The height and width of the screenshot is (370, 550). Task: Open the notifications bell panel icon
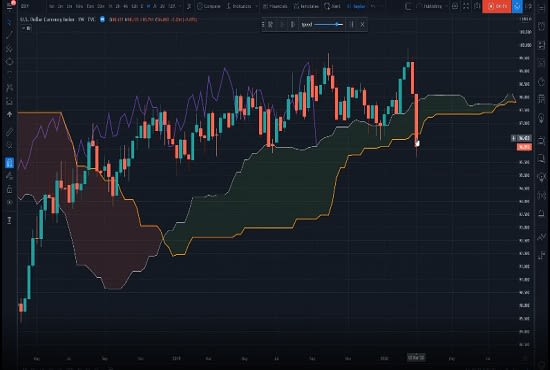(x=541, y=214)
